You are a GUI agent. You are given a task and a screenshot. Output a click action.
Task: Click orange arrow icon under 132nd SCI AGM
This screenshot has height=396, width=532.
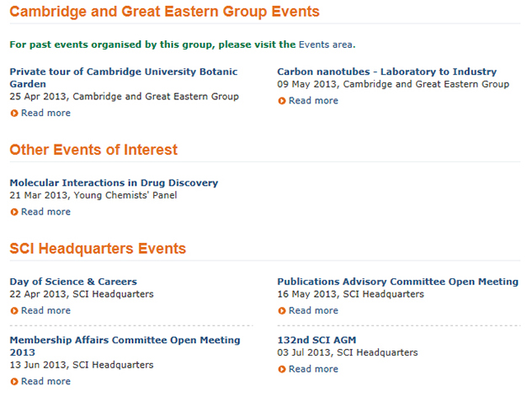point(282,369)
